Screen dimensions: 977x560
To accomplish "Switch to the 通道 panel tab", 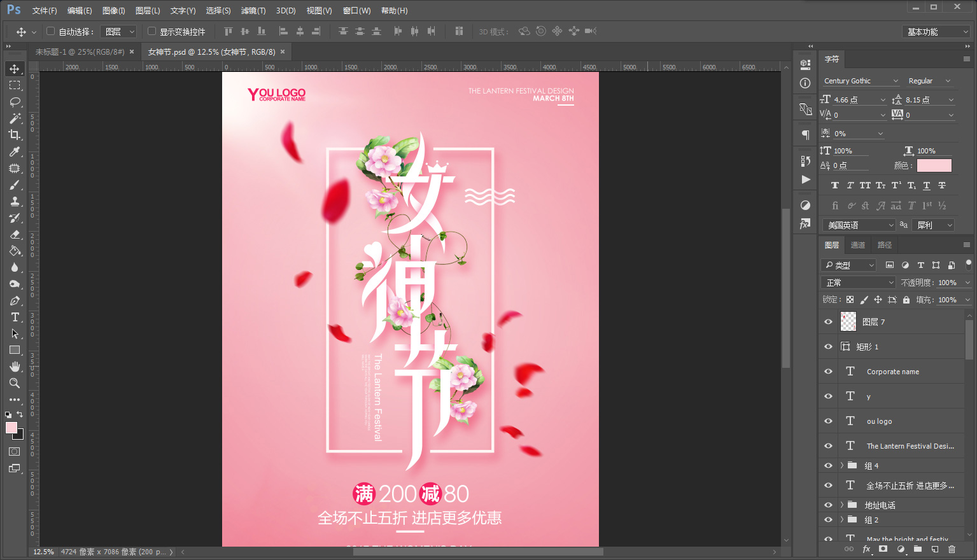I will [x=858, y=245].
